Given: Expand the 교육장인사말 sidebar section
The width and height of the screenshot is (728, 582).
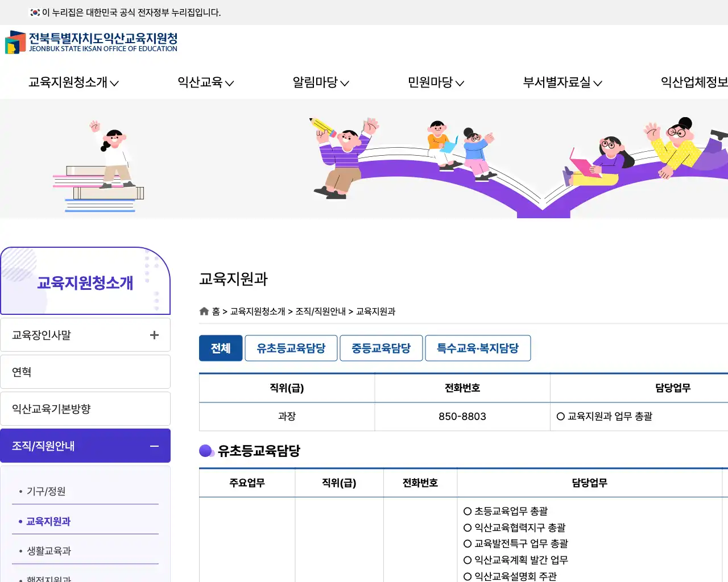Looking at the screenshot, I should (x=154, y=335).
